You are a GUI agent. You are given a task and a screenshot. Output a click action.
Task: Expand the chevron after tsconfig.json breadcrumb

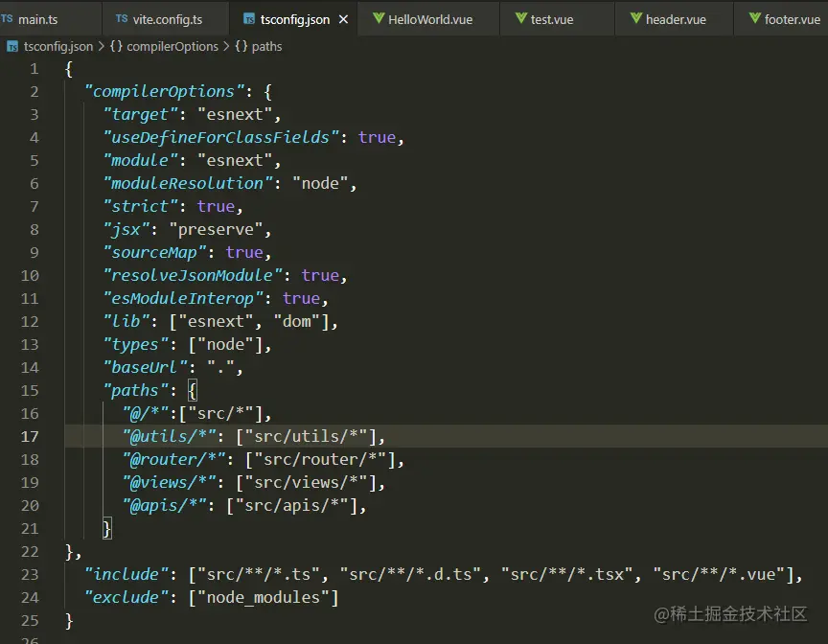point(101,46)
